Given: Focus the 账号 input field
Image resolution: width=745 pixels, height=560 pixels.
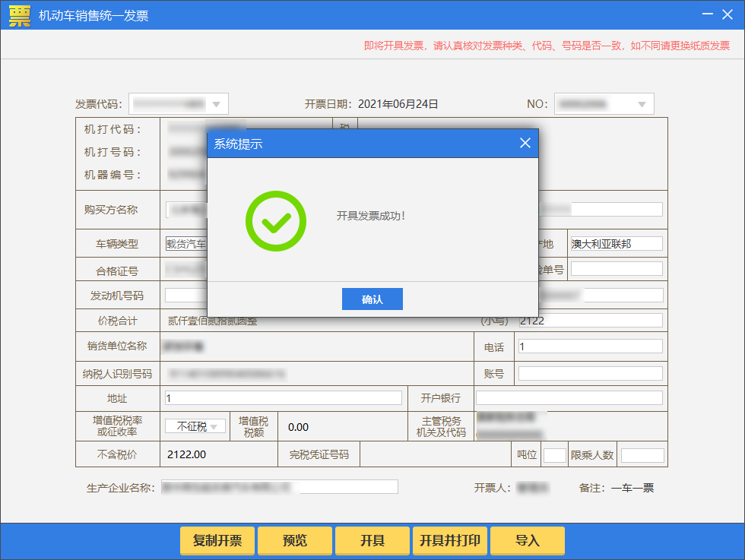Looking at the screenshot, I should pos(590,374).
